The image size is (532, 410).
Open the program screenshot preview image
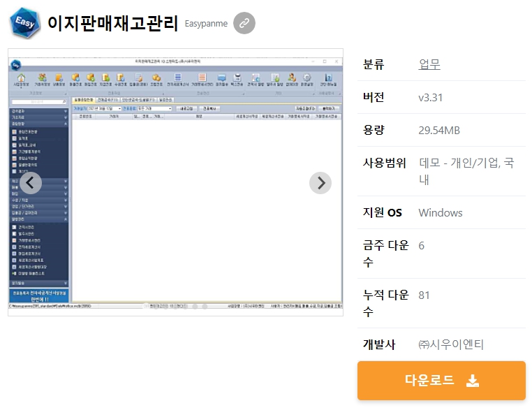click(175, 182)
